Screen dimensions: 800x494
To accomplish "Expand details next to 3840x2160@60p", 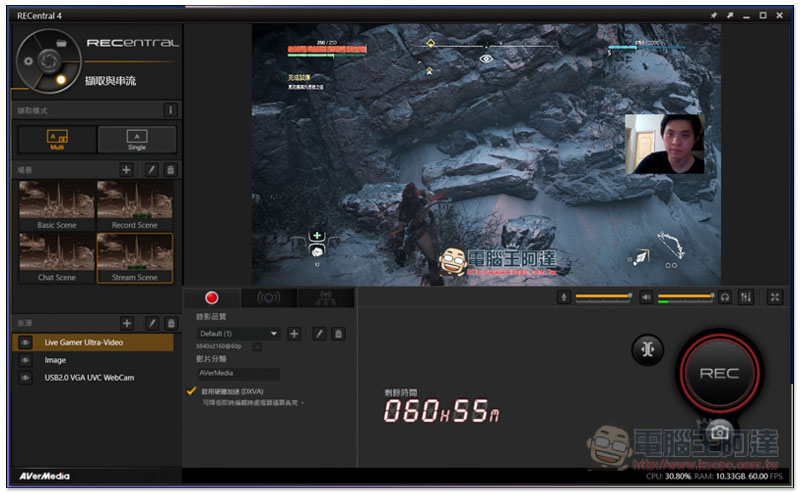I will coord(257,347).
